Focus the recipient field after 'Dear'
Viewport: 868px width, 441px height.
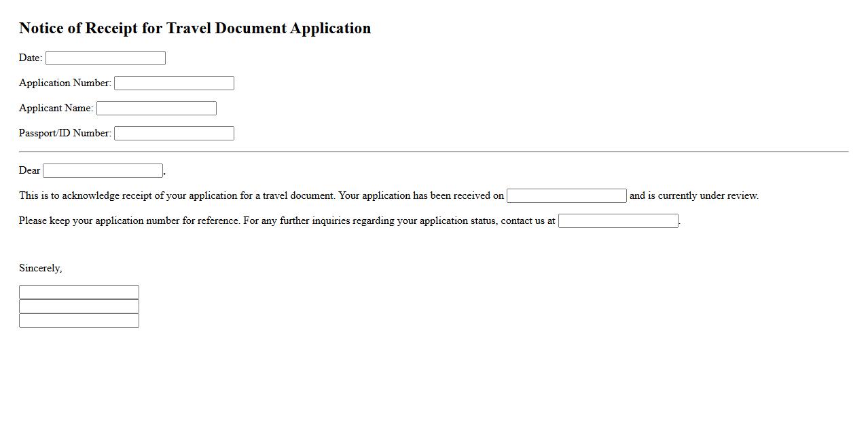[103, 171]
